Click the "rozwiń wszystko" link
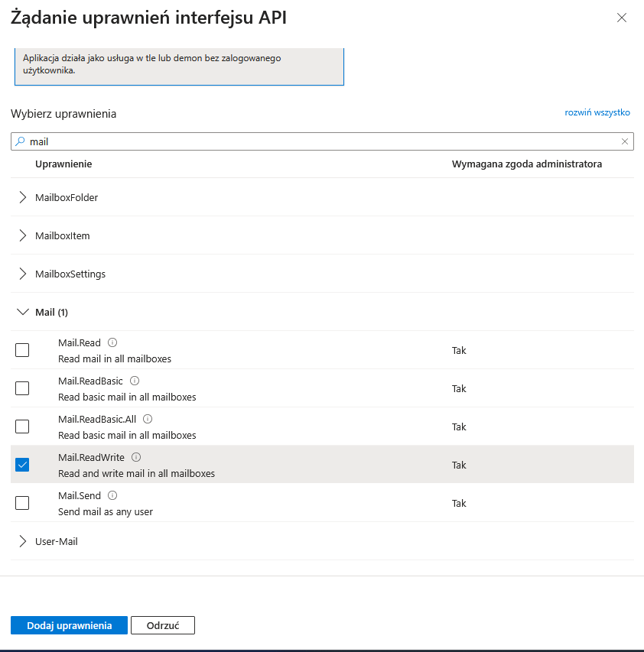Screen dimensions: 644x652 [597, 112]
